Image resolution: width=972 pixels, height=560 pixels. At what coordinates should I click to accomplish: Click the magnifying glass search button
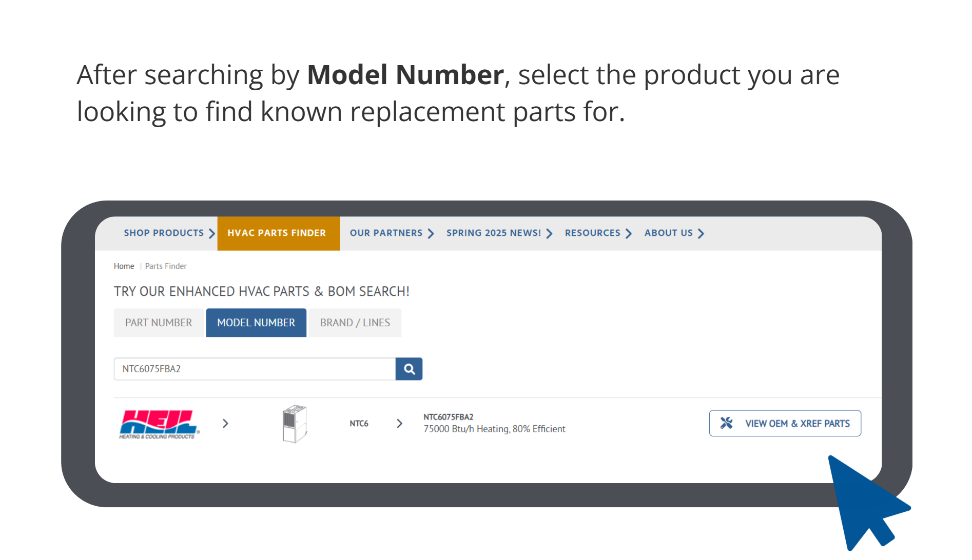coord(409,369)
